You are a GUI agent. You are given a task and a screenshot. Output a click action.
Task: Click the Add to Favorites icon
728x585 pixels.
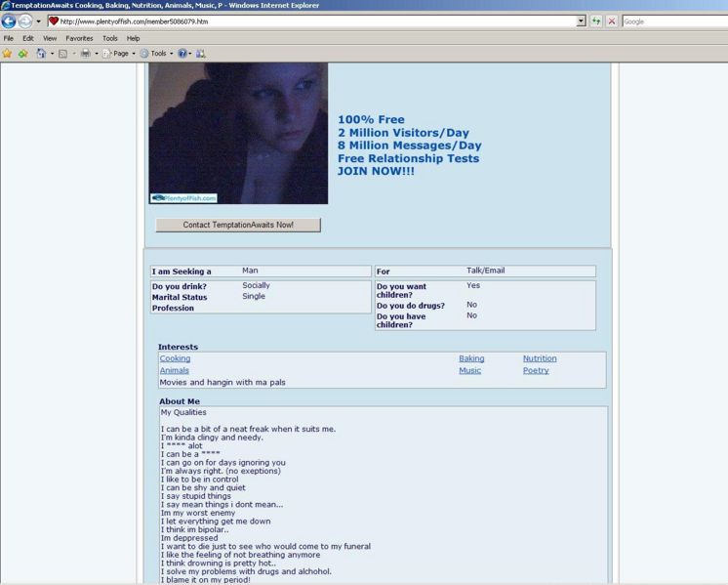point(21,54)
